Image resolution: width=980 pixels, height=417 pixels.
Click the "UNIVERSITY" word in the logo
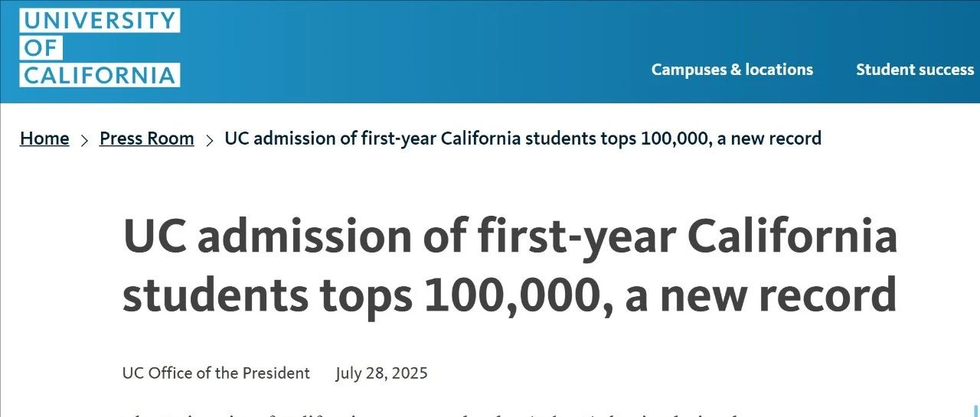tap(100, 20)
